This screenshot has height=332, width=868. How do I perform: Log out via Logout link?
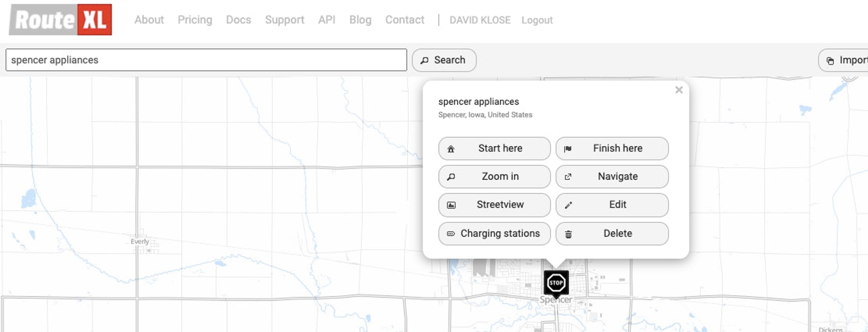pos(537,20)
